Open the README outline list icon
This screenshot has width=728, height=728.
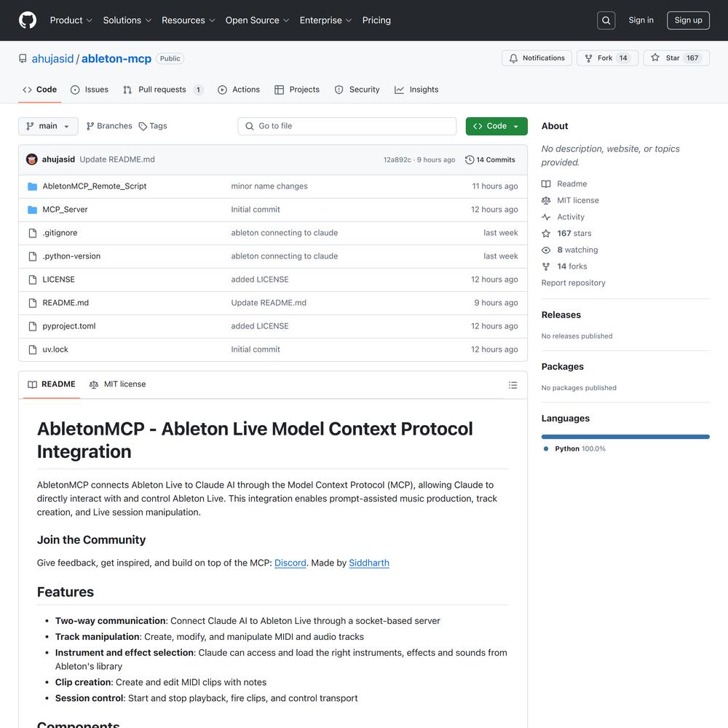click(x=513, y=385)
